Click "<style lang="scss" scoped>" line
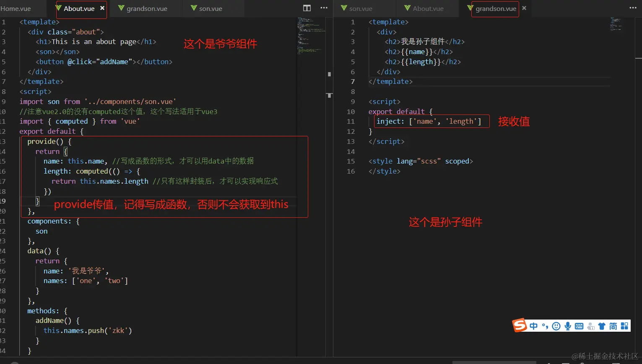 pyautogui.click(x=421, y=161)
